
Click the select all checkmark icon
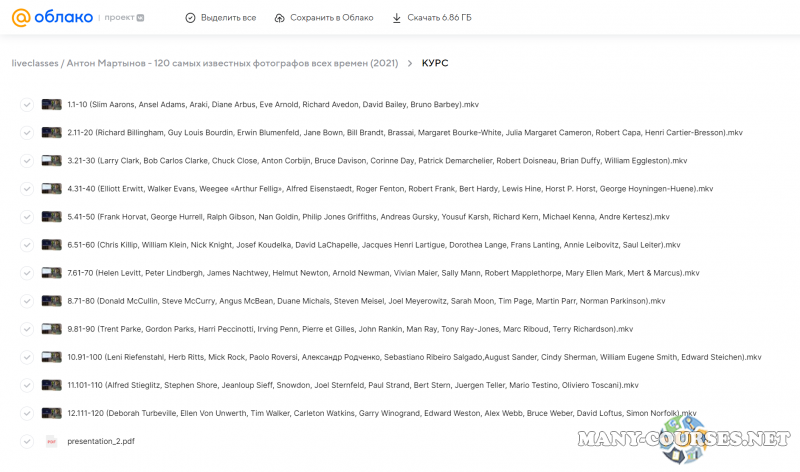point(191,18)
